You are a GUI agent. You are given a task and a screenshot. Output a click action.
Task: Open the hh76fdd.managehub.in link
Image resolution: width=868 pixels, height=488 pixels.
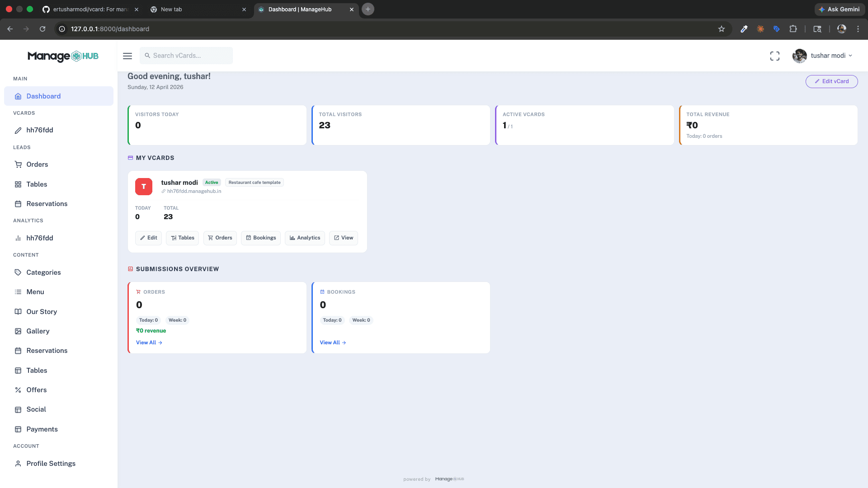click(194, 192)
